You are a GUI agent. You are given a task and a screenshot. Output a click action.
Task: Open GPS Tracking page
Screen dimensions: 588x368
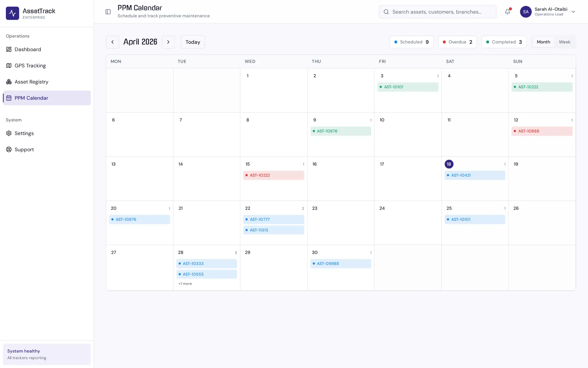pos(47,66)
